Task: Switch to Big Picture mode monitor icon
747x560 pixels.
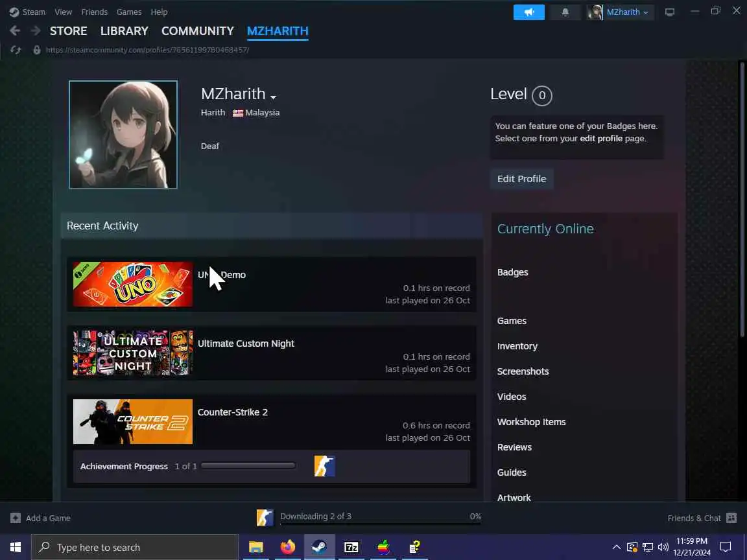Action: tap(670, 12)
